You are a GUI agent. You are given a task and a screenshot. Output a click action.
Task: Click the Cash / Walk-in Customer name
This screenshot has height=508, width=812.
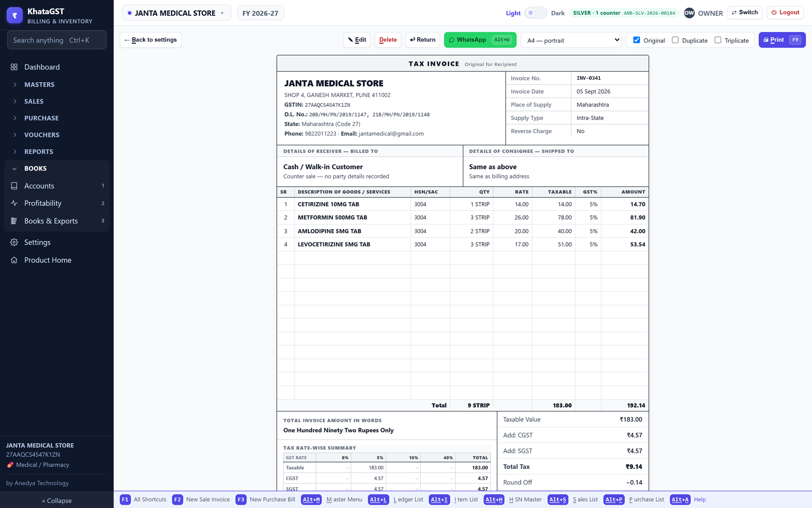tap(323, 167)
